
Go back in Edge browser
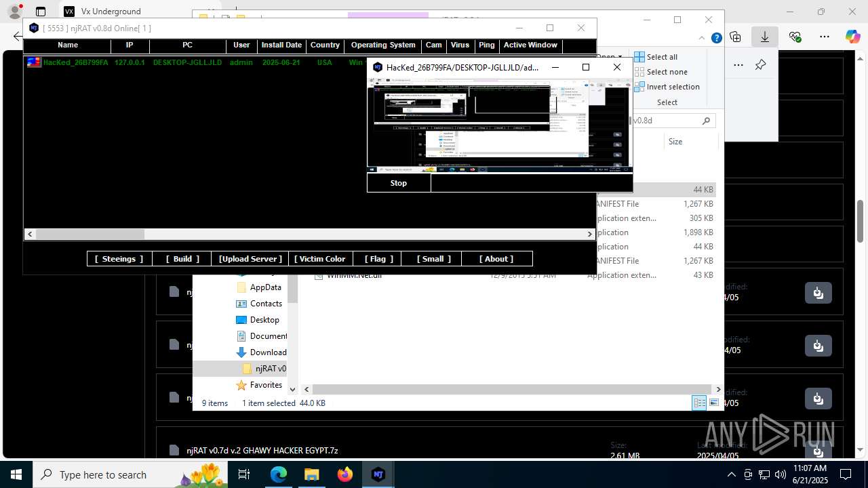coord(17,37)
